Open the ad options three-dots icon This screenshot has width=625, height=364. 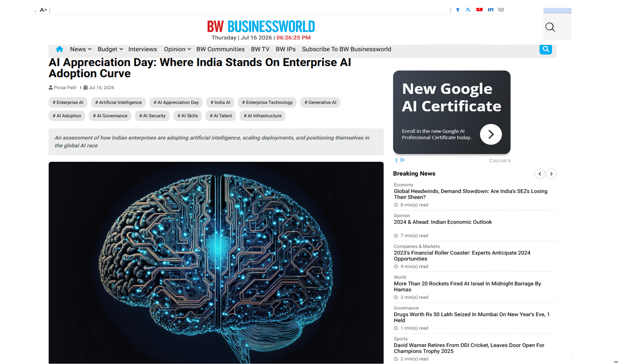coord(396,160)
